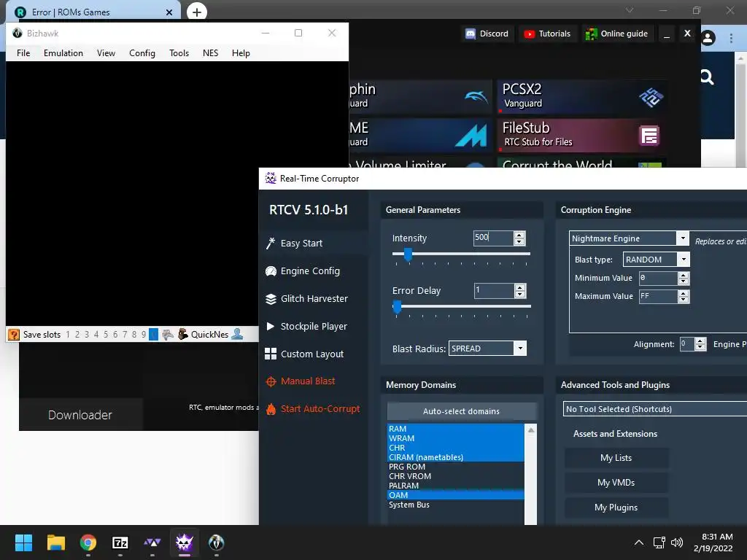Click the Dolphin logo icon in launcher

pos(476,97)
